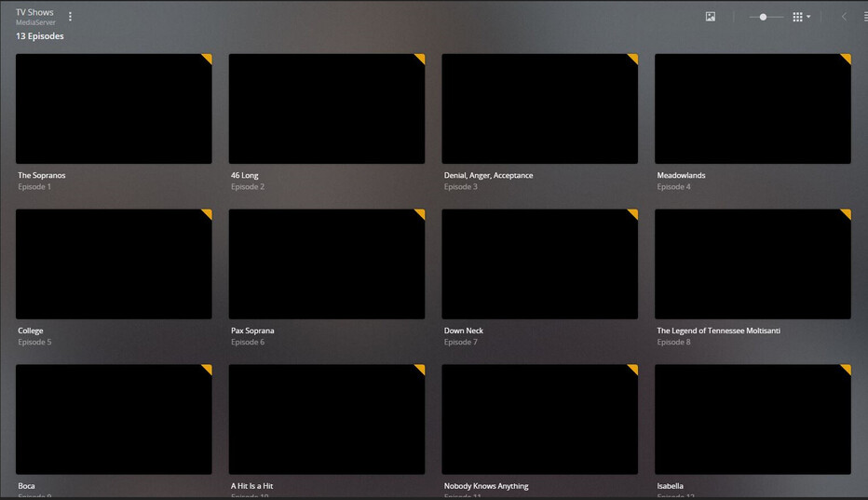Click the 46 Long title link
This screenshot has width=868, height=500.
[245, 175]
